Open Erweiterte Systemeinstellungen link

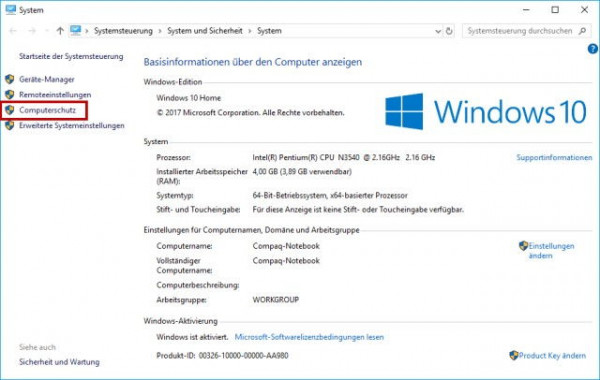pos(72,126)
